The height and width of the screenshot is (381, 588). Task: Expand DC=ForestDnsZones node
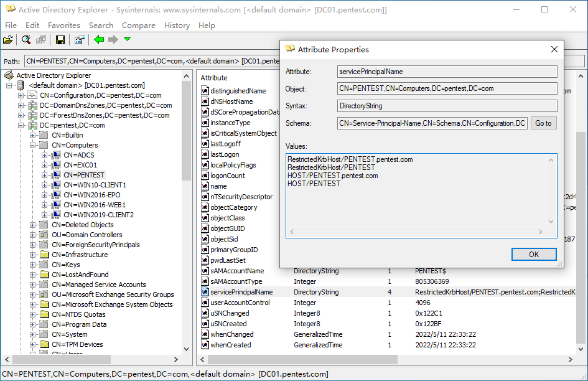21,115
